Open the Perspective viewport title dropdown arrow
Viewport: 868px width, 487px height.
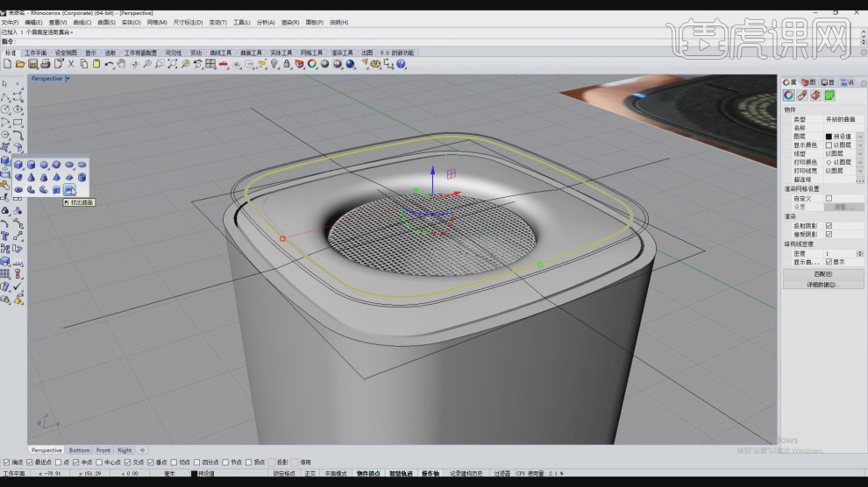click(68, 79)
